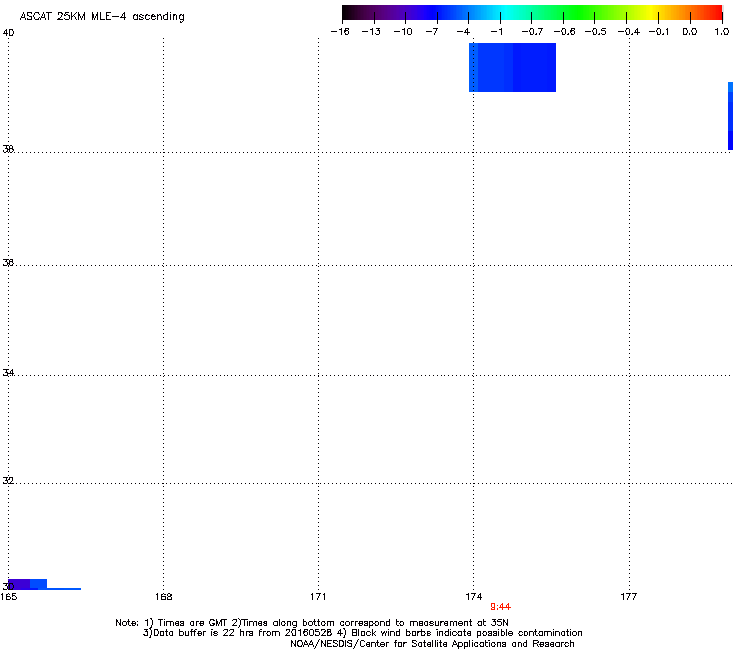The width and height of the screenshot is (740, 650).
Task: Click the colorbar label "0.0"
Action: click(x=690, y=32)
